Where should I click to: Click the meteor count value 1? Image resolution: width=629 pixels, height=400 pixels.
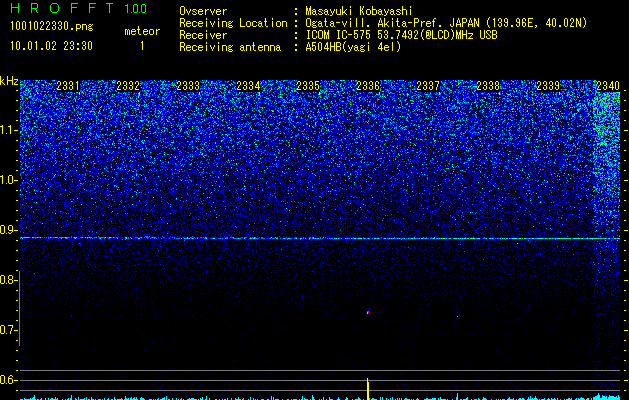142,46
